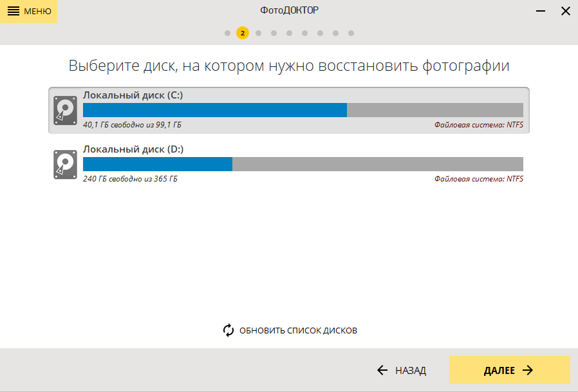Click the arrow icon inside the ДАЛЕЕ button
The width and height of the screenshot is (578, 392).
(x=528, y=370)
